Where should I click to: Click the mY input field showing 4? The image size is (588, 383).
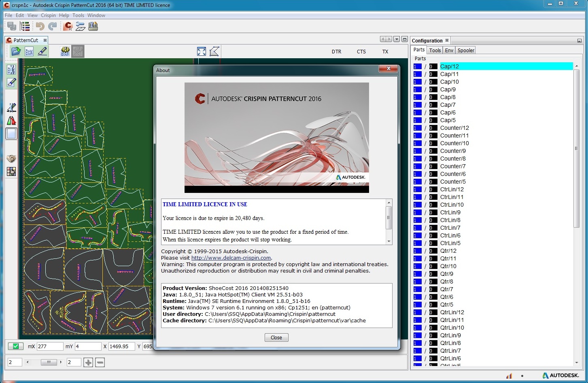pyautogui.click(x=88, y=346)
